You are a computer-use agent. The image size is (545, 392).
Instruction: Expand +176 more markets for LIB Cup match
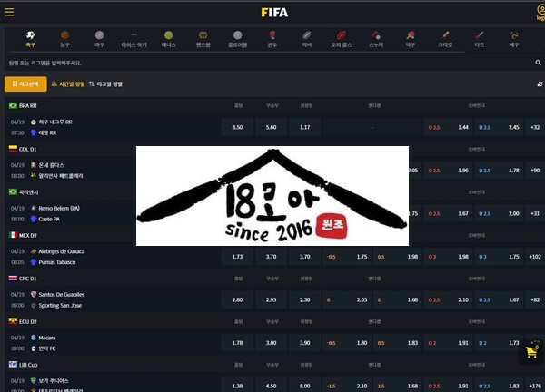[535, 386]
